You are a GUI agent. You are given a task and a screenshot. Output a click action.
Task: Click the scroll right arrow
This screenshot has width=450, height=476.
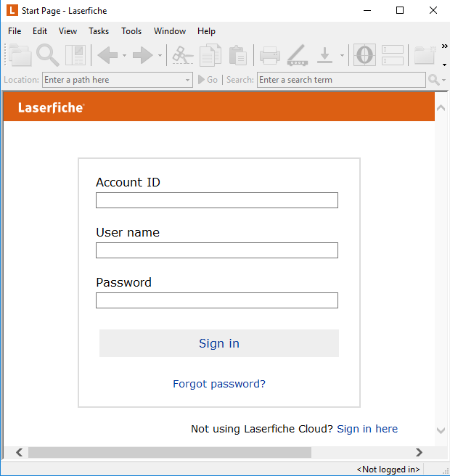(419, 452)
